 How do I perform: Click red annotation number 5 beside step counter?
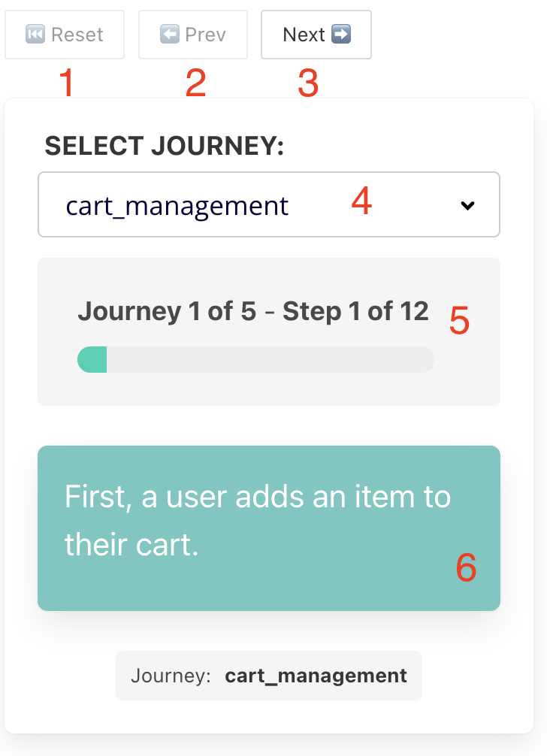tap(459, 321)
